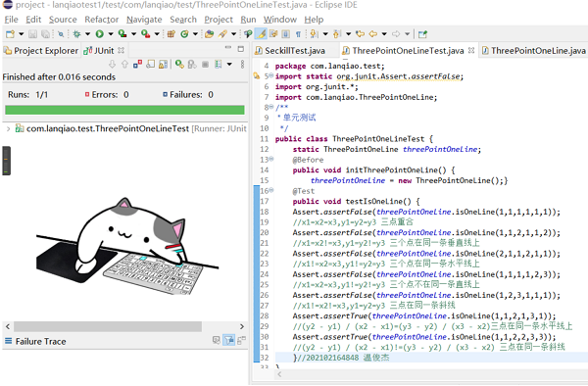Click the New Java Class icon
This screenshot has width=588, height=386.
coord(184,34)
